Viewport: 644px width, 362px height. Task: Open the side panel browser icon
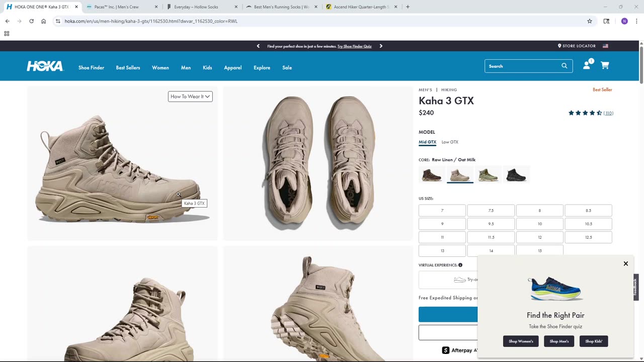[606, 21]
